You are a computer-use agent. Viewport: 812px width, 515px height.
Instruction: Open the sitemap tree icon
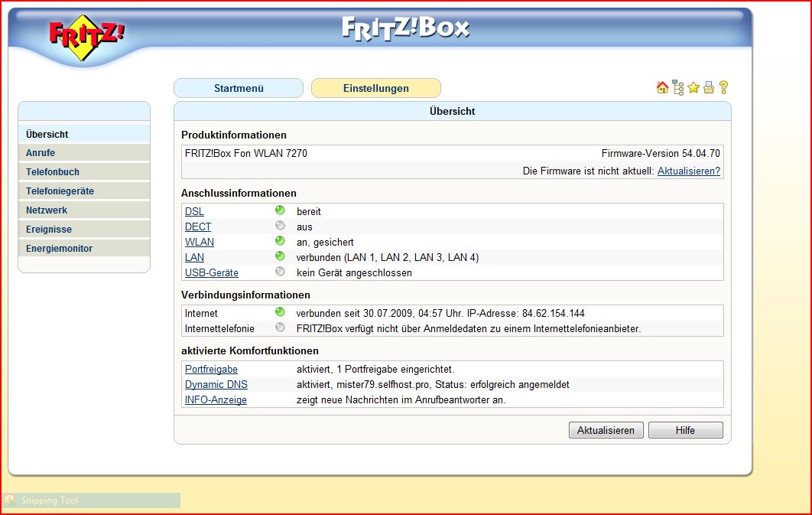tap(678, 87)
